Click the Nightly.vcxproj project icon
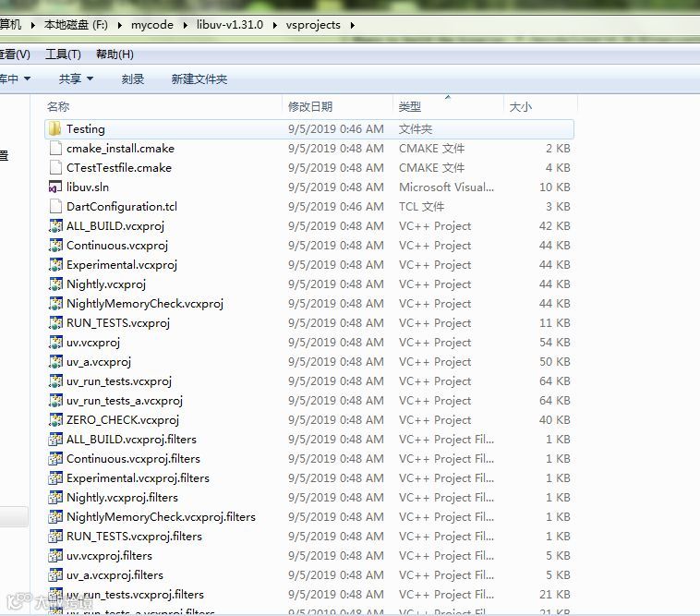This screenshot has height=616, width=700. pyautogui.click(x=55, y=284)
